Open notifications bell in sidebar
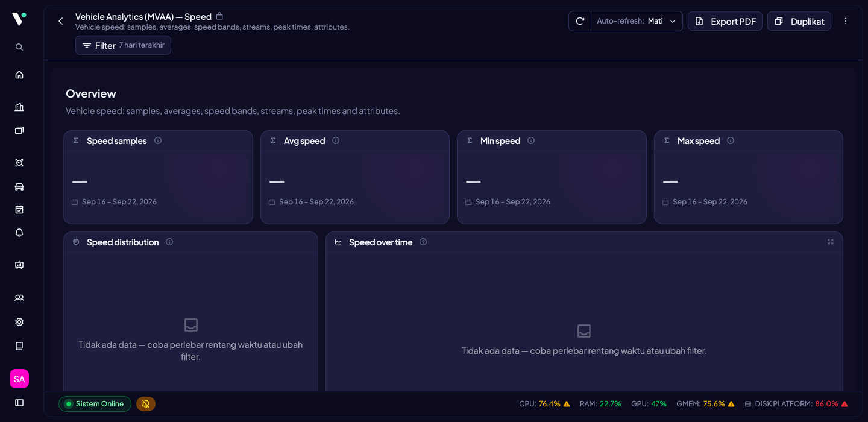This screenshot has width=868, height=422. 19,233
